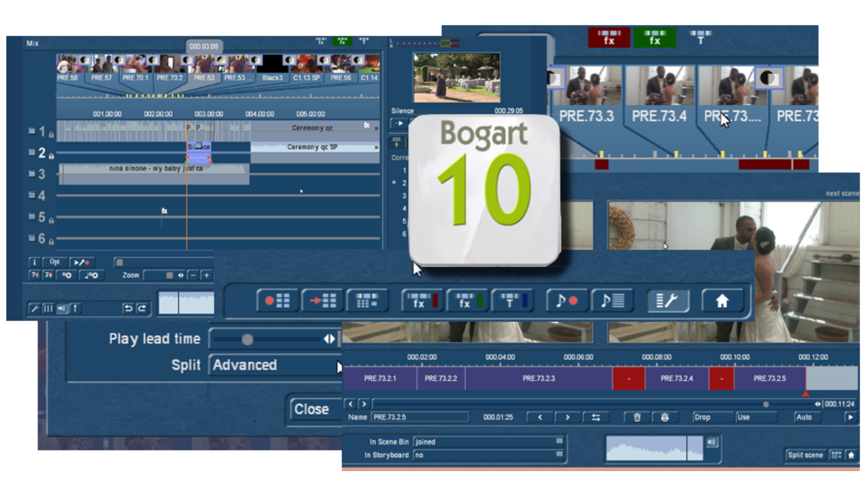The image size is (868, 488).
Task: Go to the main menu via Home icon
Action: [x=722, y=300]
